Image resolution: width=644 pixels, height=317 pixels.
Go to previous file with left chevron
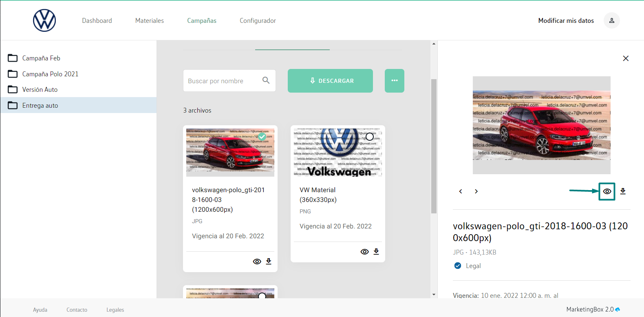(x=461, y=191)
